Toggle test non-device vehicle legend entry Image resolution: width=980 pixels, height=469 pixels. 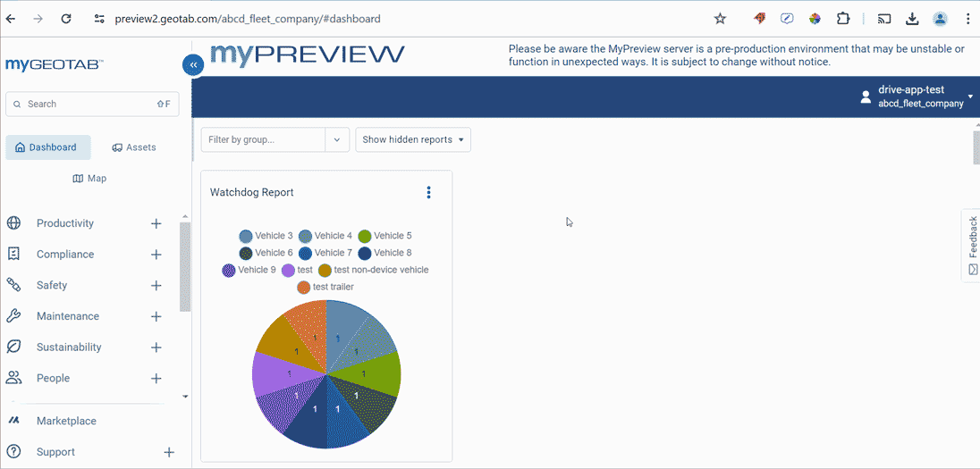373,270
